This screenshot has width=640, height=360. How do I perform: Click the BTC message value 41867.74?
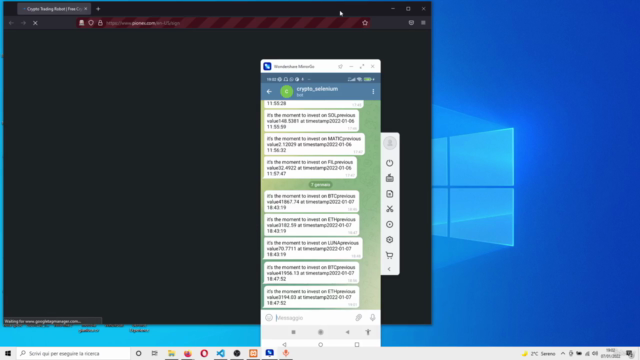click(x=311, y=202)
